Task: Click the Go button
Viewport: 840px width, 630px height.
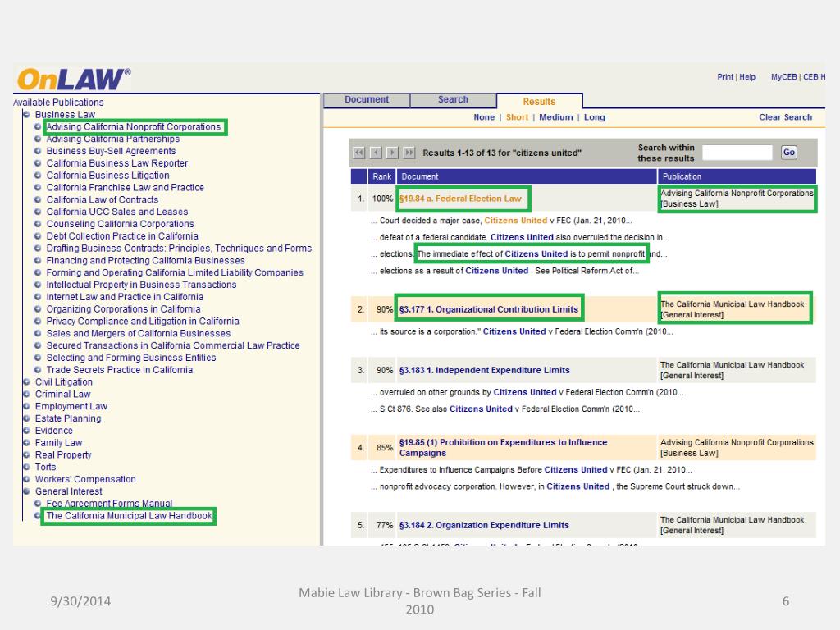Action: click(789, 153)
